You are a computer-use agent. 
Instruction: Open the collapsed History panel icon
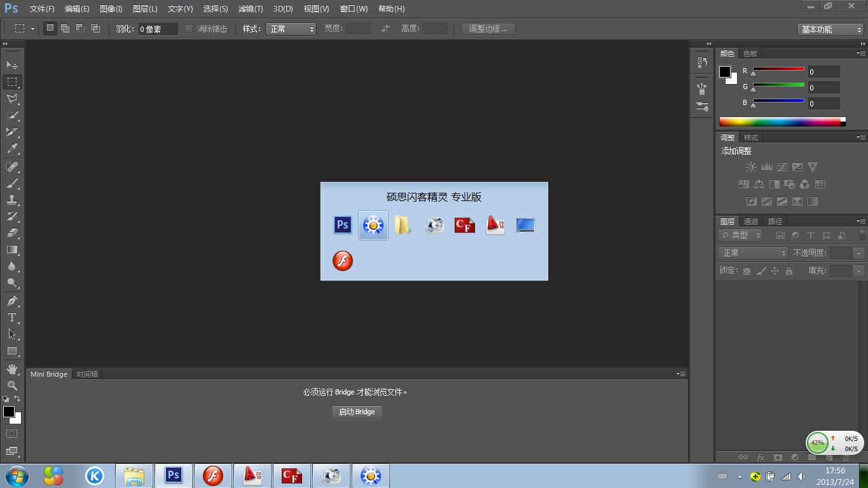point(702,62)
